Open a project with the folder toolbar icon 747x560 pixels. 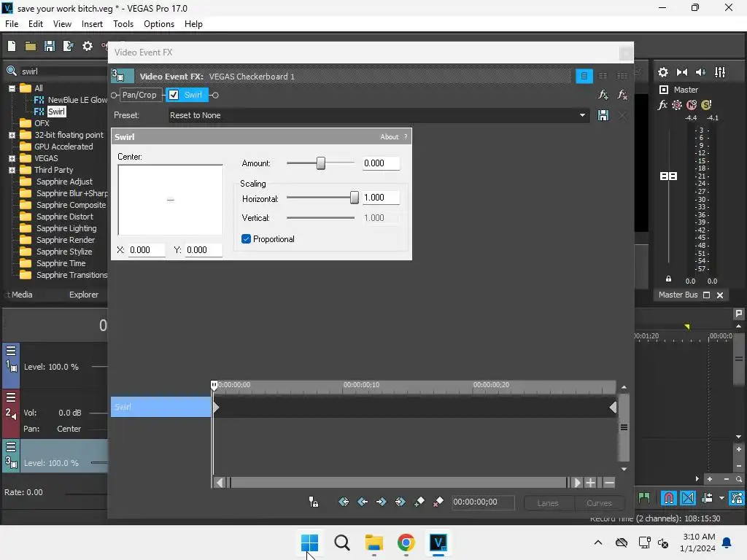31,46
